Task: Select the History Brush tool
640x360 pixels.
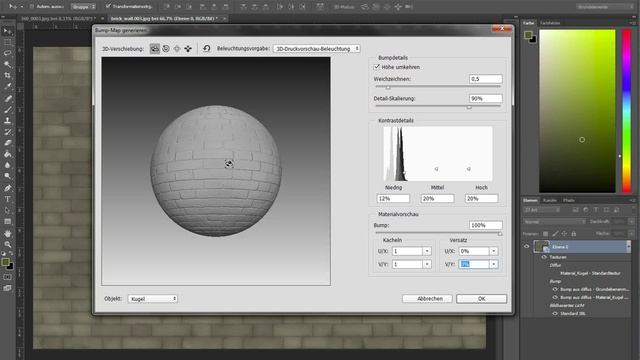Action: (7, 131)
